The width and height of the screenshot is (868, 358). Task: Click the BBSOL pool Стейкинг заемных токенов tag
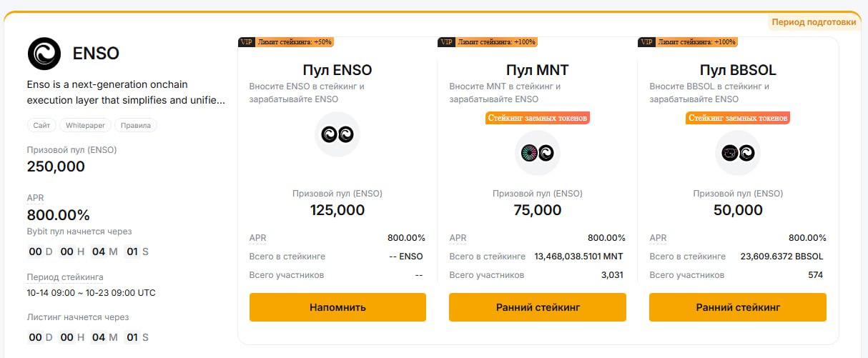[x=738, y=118]
